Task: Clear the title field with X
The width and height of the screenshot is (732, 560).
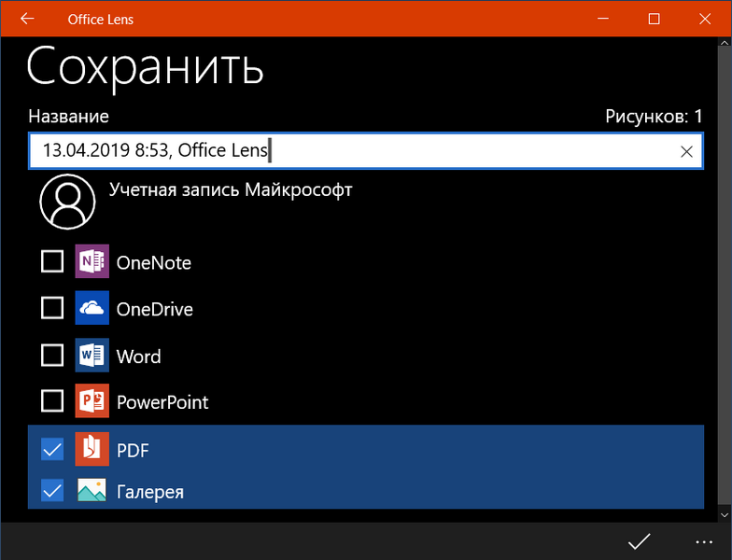Action: coord(686,151)
